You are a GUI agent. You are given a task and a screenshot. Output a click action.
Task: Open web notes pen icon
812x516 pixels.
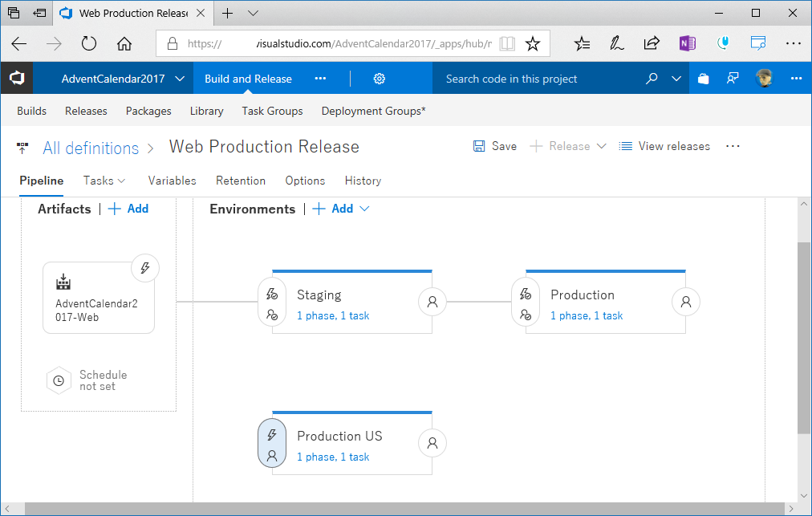click(x=616, y=43)
